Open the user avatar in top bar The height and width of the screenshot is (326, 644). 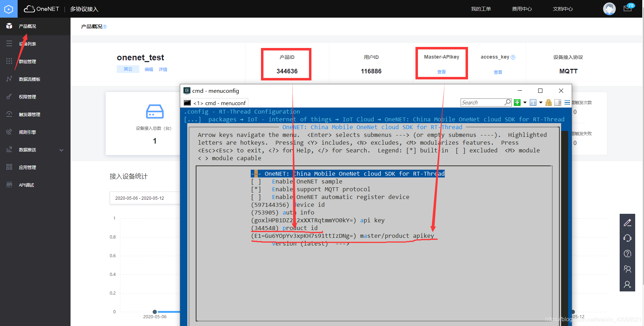(x=609, y=9)
